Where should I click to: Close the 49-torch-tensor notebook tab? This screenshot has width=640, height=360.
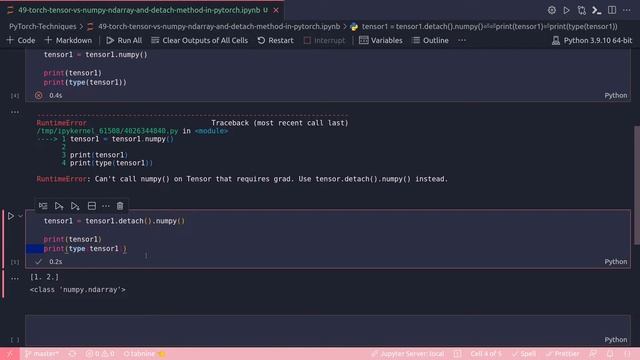coord(276,10)
